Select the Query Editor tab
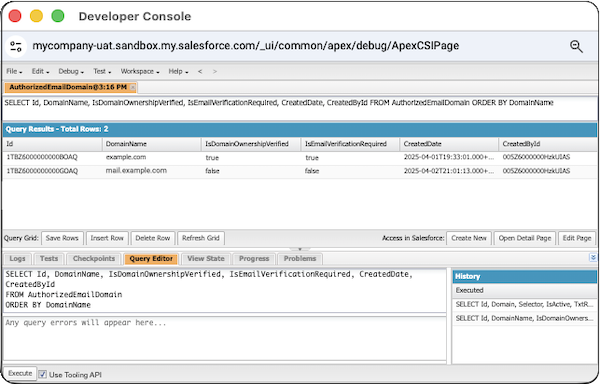 point(151,259)
